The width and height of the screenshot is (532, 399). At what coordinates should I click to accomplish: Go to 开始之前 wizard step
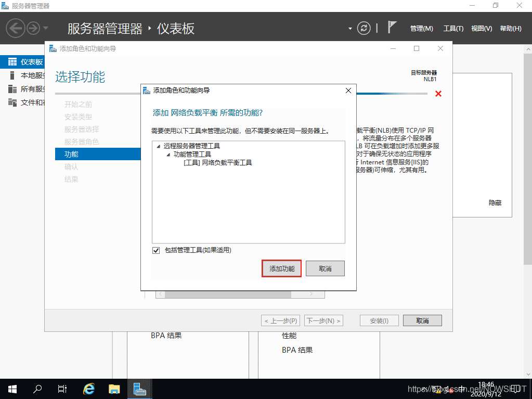pos(78,105)
